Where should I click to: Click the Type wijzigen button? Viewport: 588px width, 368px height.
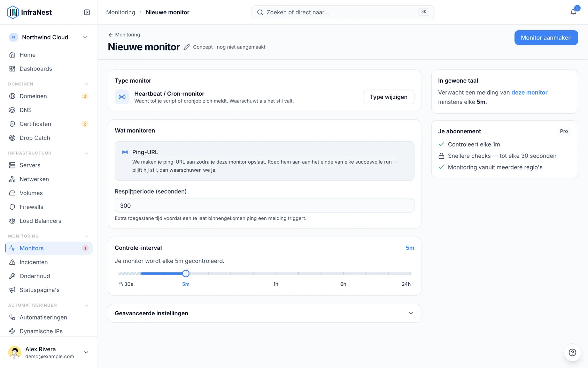tap(388, 97)
